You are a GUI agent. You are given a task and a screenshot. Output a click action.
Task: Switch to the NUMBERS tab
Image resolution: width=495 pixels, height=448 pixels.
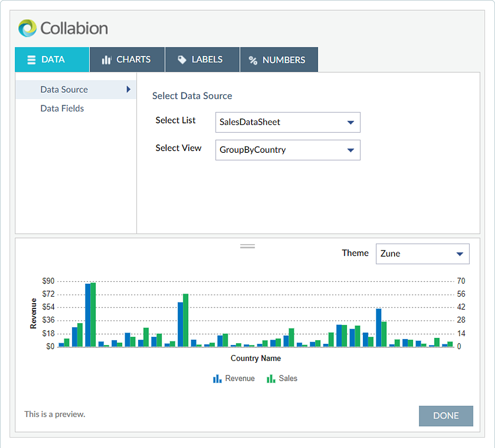pos(279,60)
